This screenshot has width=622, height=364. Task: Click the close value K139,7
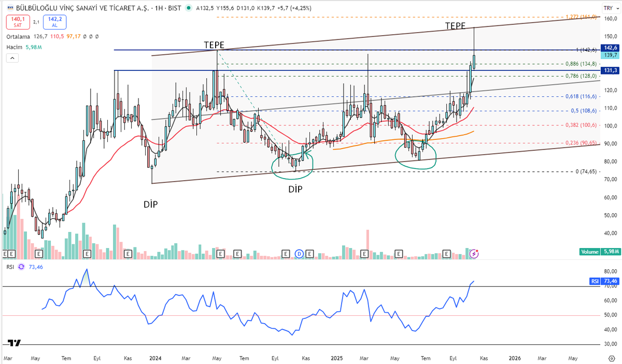pos(266,8)
